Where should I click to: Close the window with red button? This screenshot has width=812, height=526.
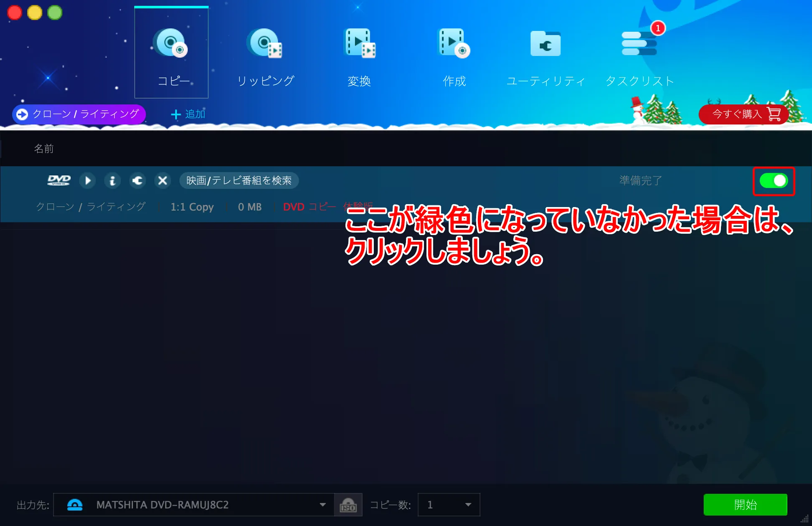pyautogui.click(x=15, y=13)
